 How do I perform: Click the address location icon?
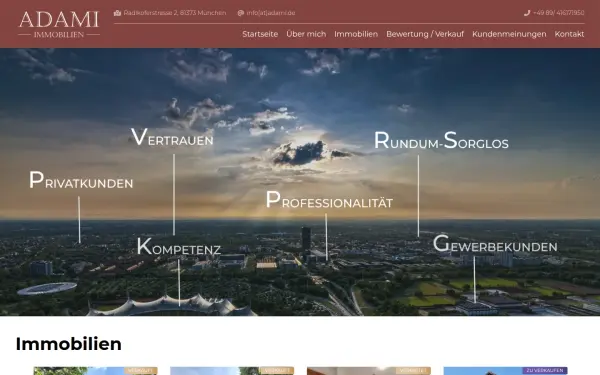pyautogui.click(x=117, y=13)
